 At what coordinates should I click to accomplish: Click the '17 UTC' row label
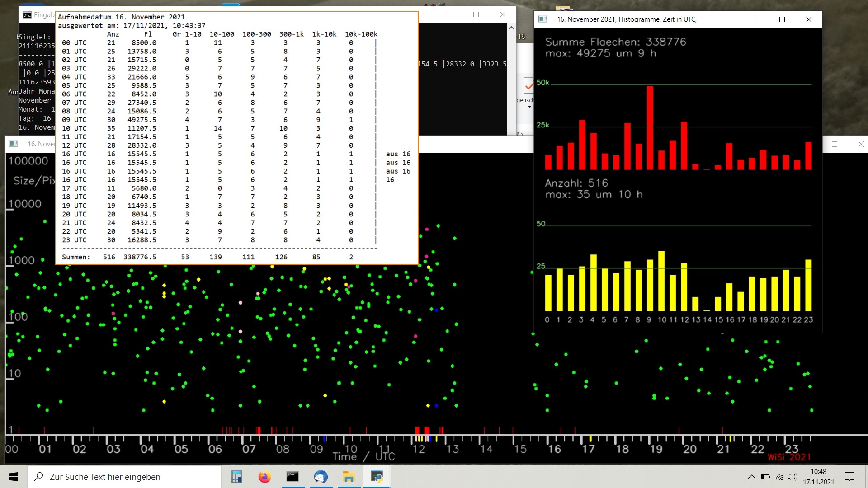pos(74,188)
